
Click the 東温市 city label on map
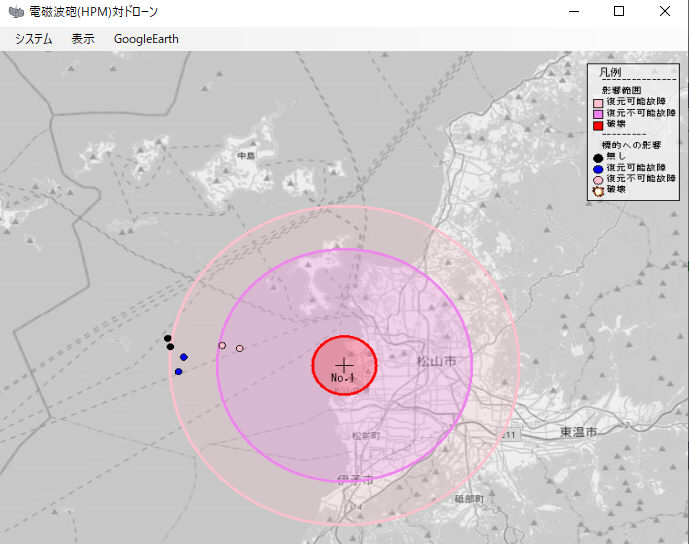click(578, 432)
